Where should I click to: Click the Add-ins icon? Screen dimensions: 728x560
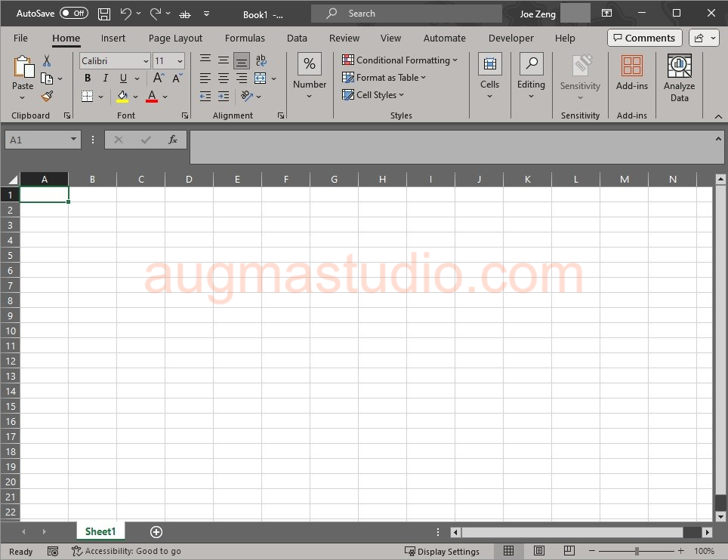(631, 73)
